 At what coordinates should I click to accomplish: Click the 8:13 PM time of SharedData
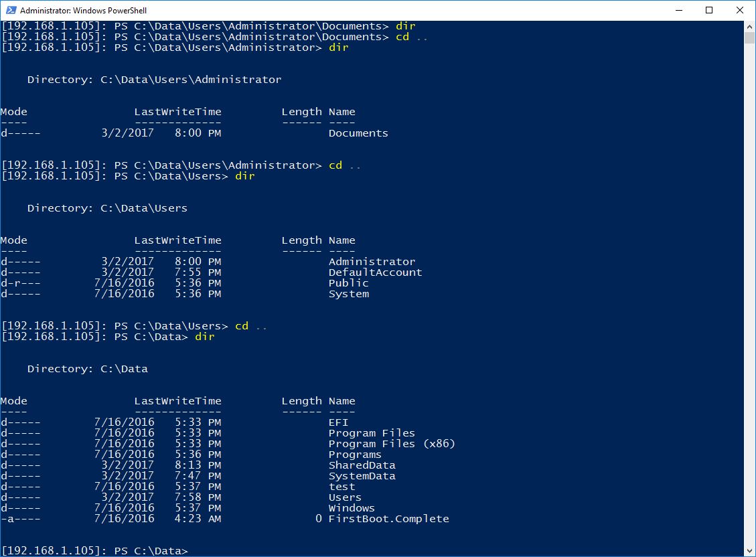198,465
